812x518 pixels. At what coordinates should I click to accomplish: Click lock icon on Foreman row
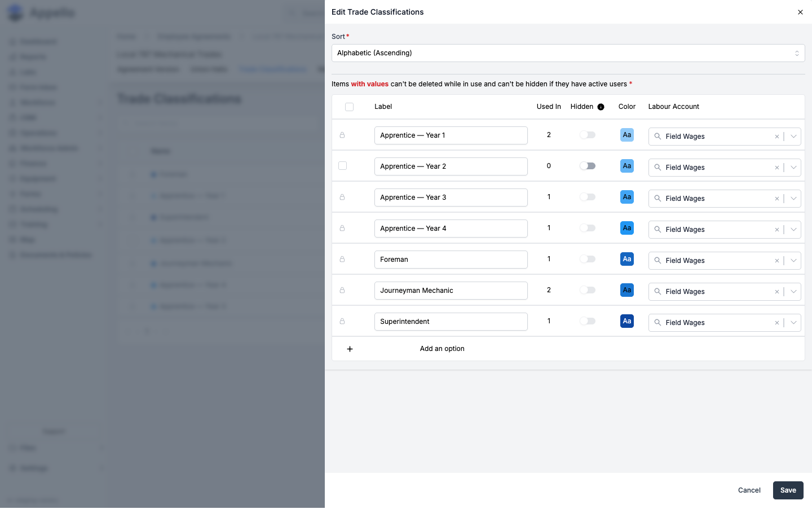tap(342, 260)
